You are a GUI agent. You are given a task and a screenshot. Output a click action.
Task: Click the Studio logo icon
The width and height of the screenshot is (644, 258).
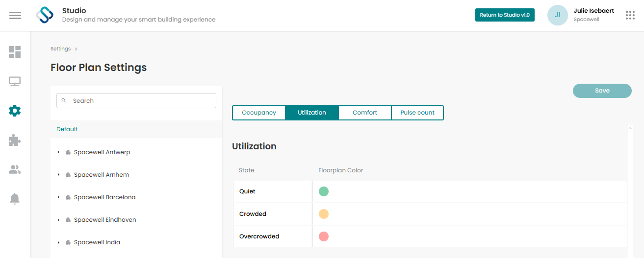pos(45,15)
